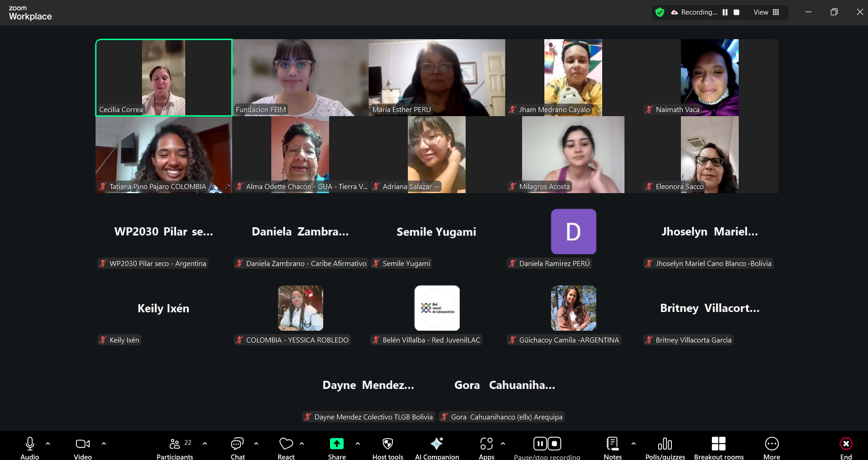Open the Apps icon
Image resolution: width=868 pixels, height=460 pixels.
pos(486,444)
